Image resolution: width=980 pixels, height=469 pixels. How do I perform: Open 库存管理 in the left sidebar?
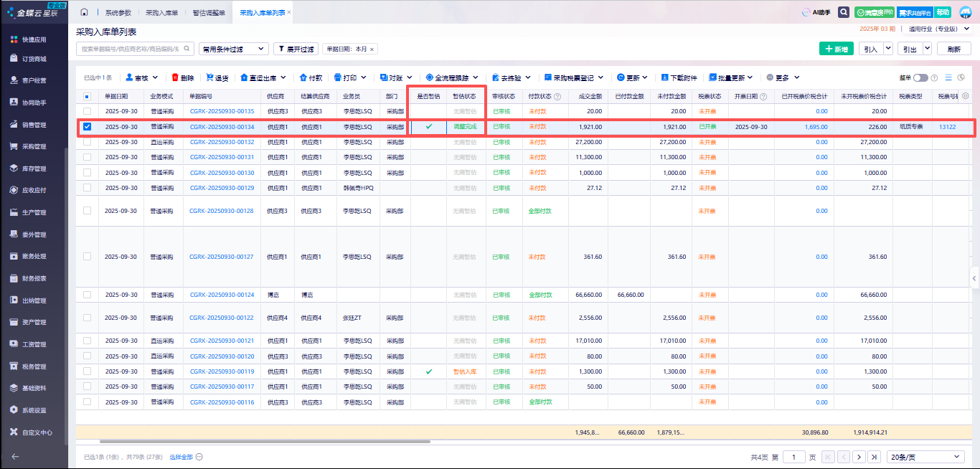click(34, 169)
